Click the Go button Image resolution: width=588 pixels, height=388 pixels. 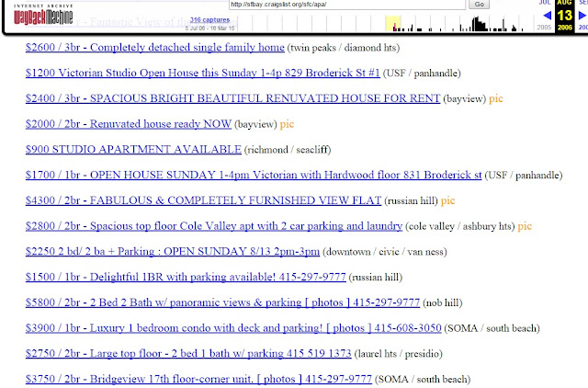click(479, 4)
